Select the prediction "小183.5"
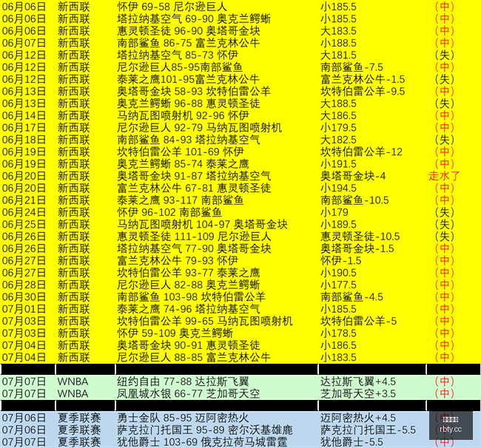 [338, 358]
